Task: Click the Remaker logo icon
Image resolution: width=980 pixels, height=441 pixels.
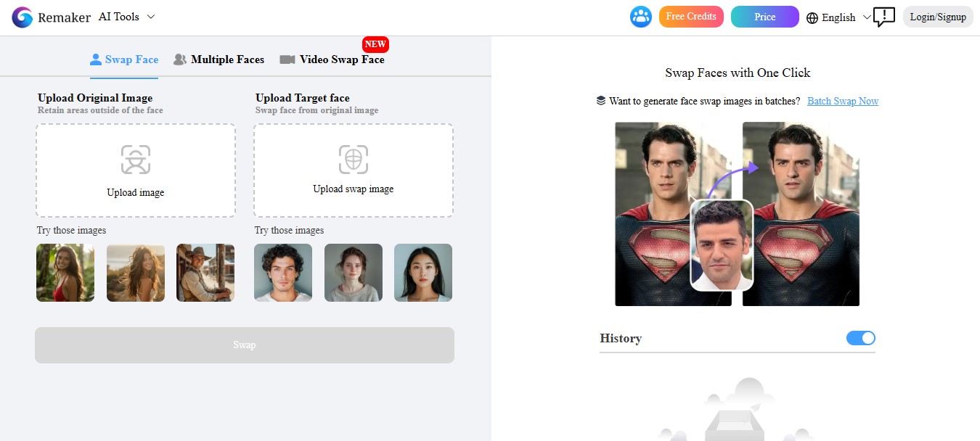Action: coord(23,17)
